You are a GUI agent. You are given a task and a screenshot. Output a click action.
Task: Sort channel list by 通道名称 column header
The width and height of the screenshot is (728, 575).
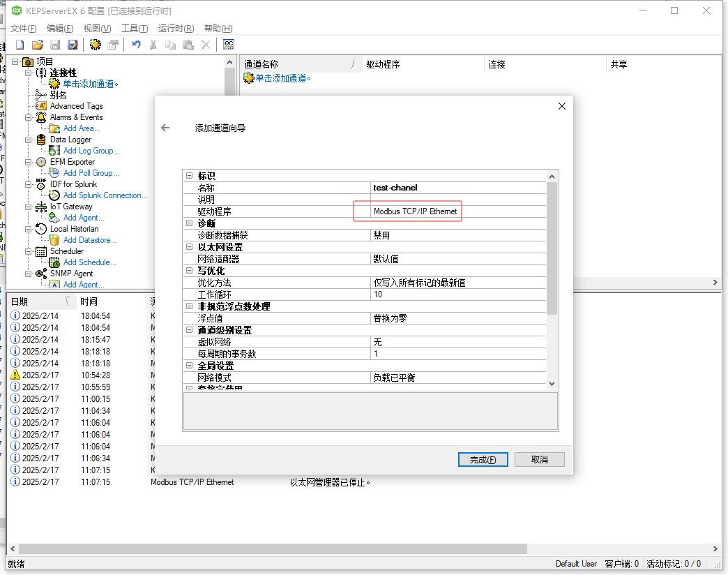301,64
